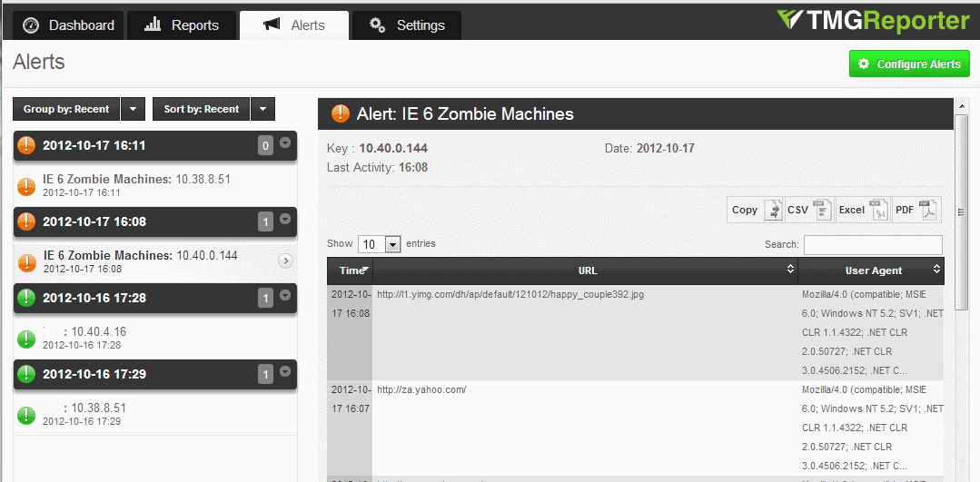Screen dimensions: 980x482
Task: Select the 10.40.4.16 alert entry
Action: tap(155, 338)
